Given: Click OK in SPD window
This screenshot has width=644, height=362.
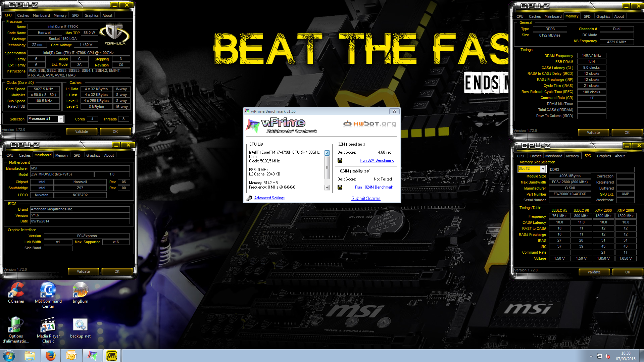Looking at the screenshot, I should pyautogui.click(x=628, y=272).
